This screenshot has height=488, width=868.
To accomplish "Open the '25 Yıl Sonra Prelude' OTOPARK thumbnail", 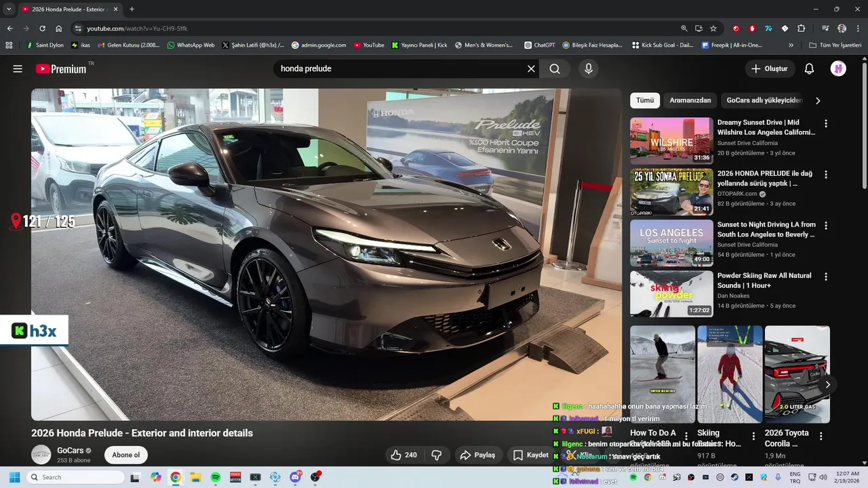I will [671, 192].
